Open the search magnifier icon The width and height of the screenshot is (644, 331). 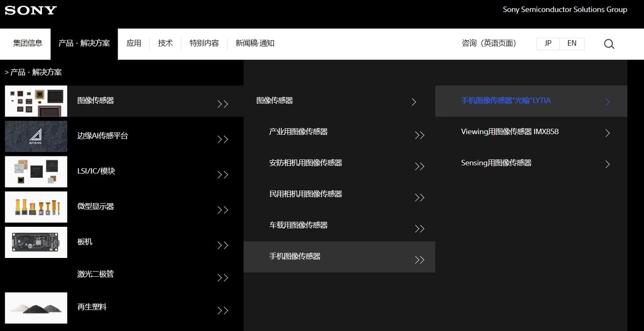(x=609, y=44)
